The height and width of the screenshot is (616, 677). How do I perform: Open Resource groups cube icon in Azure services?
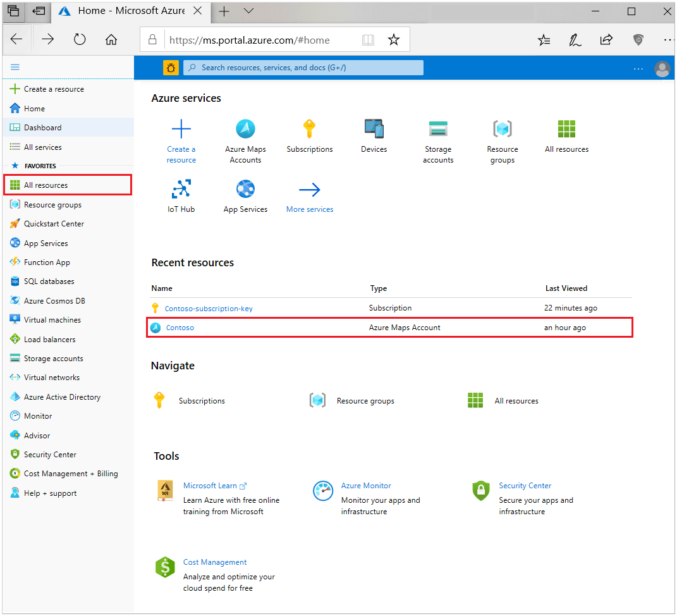pyautogui.click(x=502, y=129)
